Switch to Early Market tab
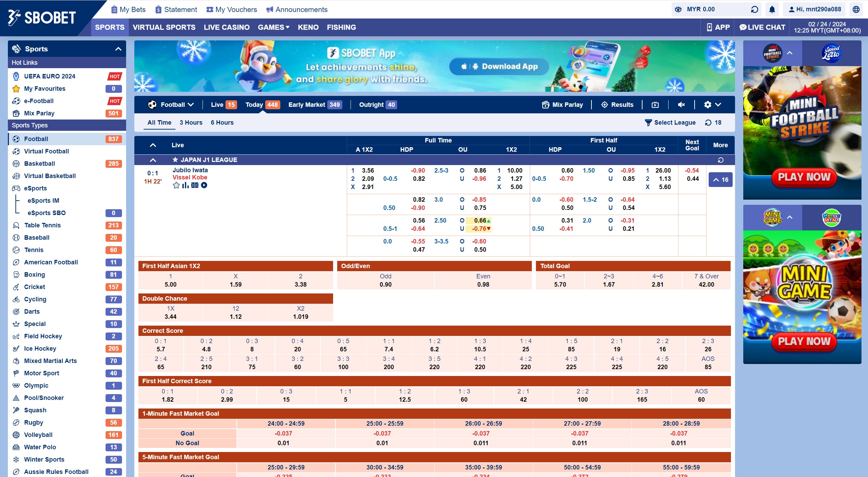The width and height of the screenshot is (868, 477). pos(315,105)
